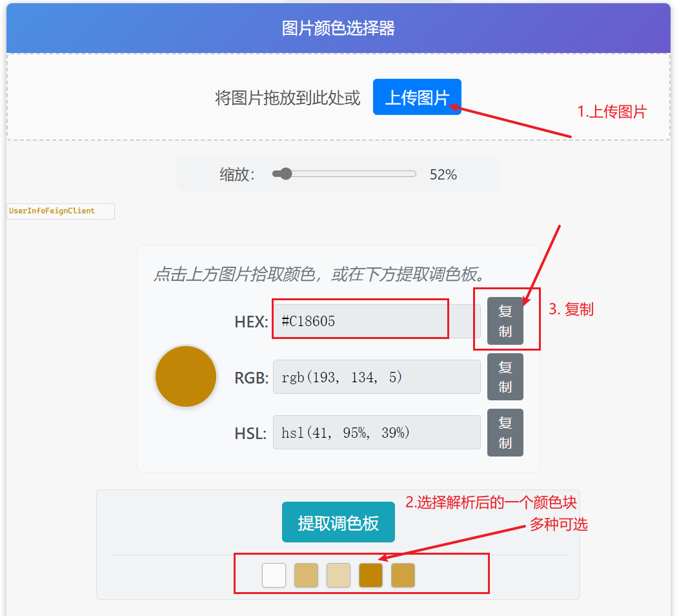Click the 上传图片 upload button
The height and width of the screenshot is (616, 688).
tap(417, 98)
